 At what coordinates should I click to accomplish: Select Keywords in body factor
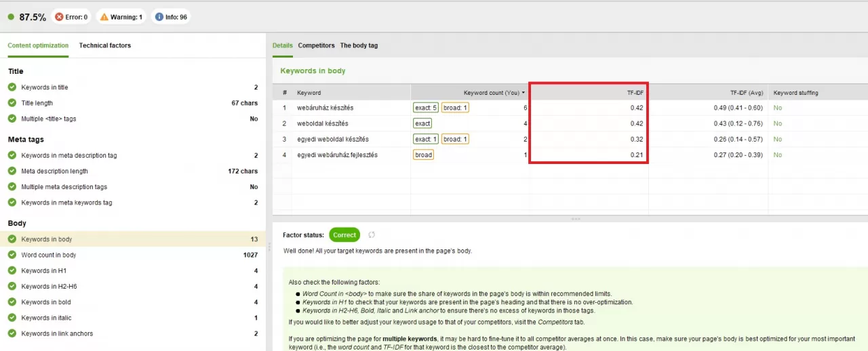pyautogui.click(x=133, y=239)
